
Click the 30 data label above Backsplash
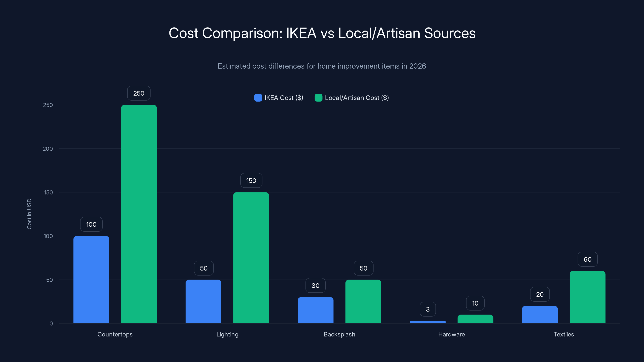(x=316, y=285)
